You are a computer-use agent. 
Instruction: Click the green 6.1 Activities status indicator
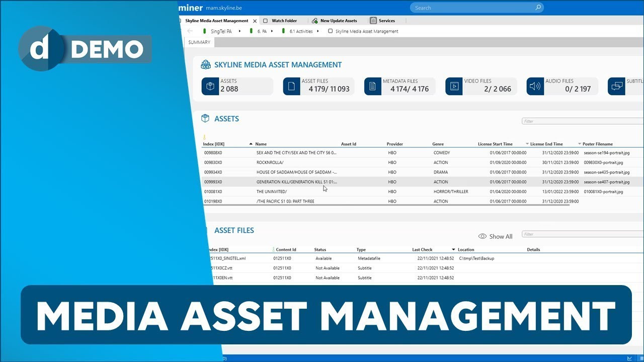(x=284, y=31)
